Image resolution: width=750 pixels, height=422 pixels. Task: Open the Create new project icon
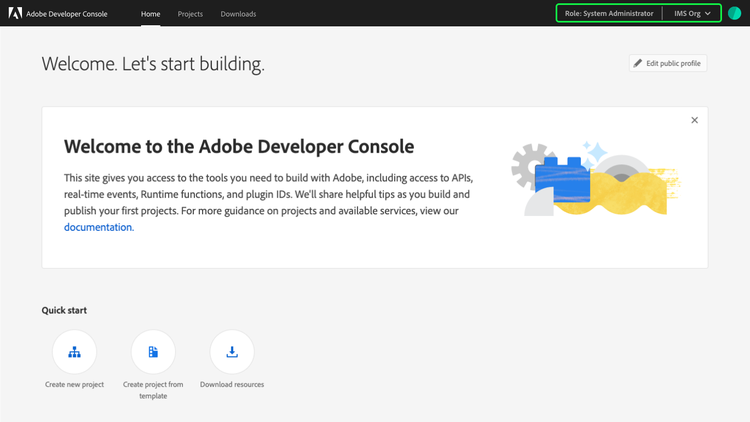point(74,352)
